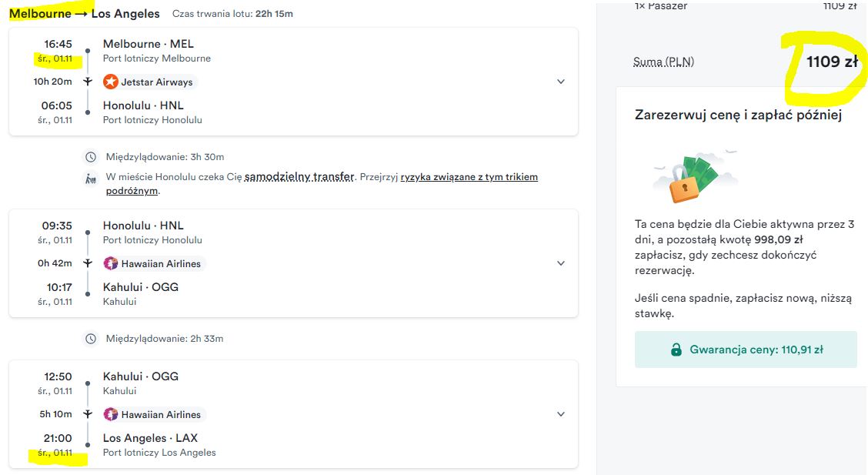This screenshot has width=868, height=475.
Task: Click the 'Suma (PLN)' underlined label
Action: coord(663,62)
